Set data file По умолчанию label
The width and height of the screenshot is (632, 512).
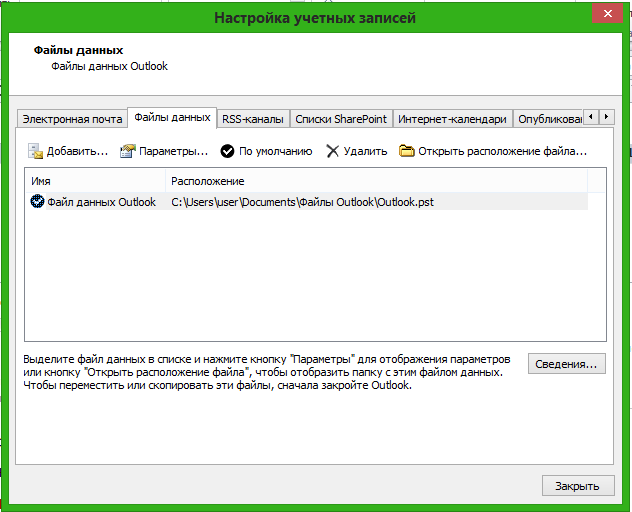tap(276, 151)
